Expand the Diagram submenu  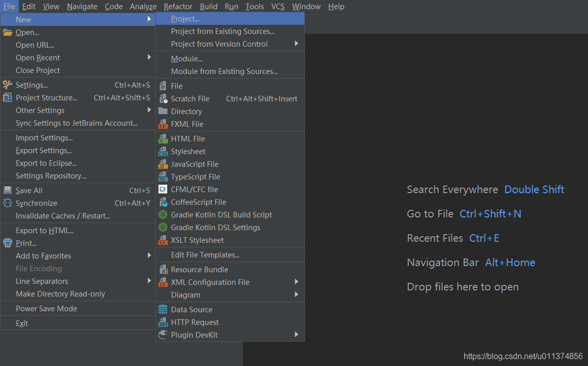click(185, 295)
